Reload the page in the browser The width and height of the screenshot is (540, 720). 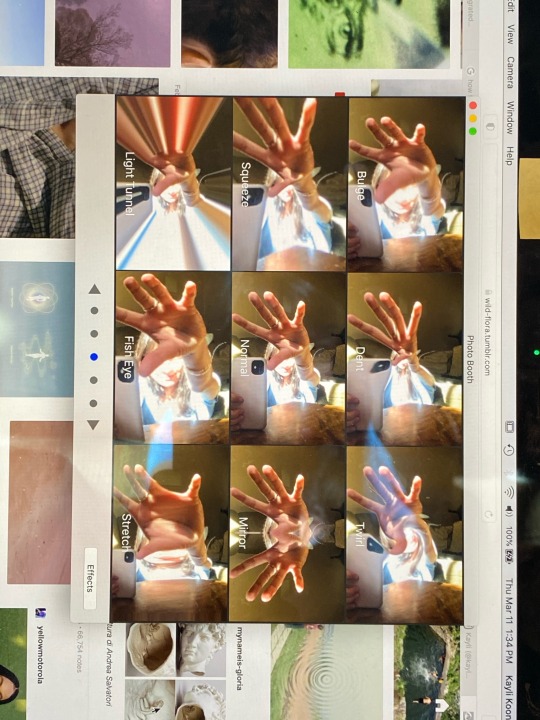489,514
